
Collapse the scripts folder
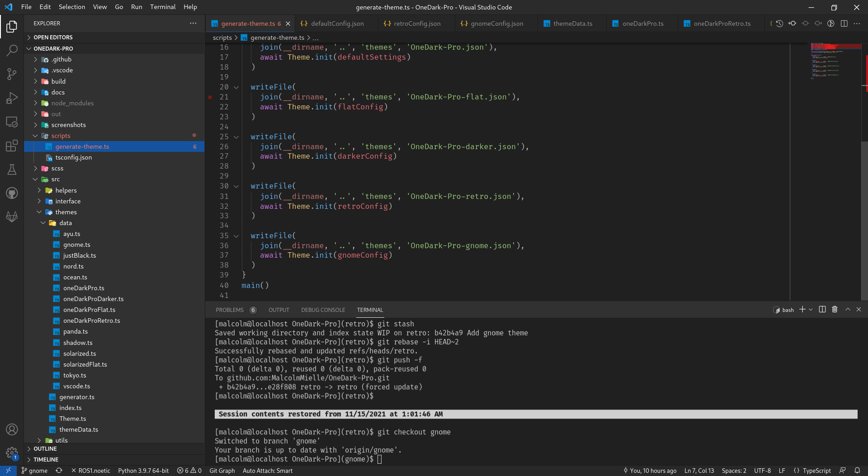tap(36, 136)
